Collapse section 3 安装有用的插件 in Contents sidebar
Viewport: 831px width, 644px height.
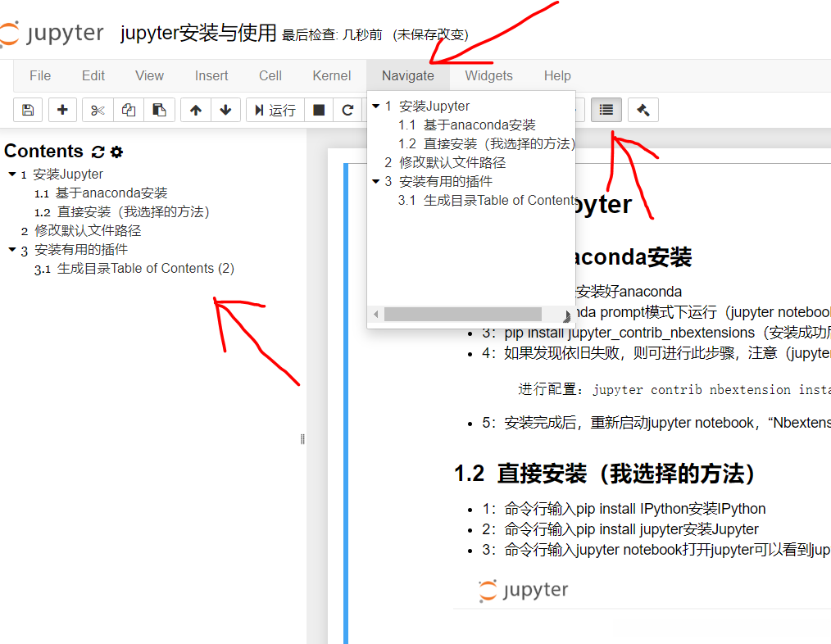(x=12, y=249)
